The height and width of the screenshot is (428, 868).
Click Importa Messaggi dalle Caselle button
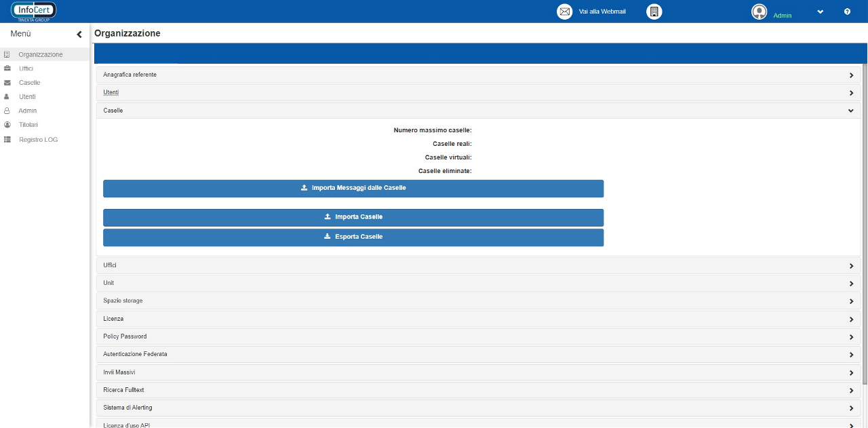353,188
